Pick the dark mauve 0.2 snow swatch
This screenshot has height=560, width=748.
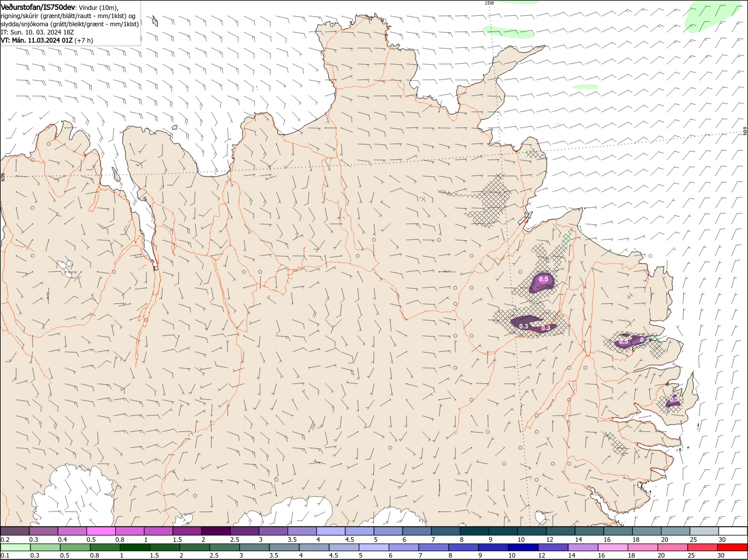[x=15, y=531]
